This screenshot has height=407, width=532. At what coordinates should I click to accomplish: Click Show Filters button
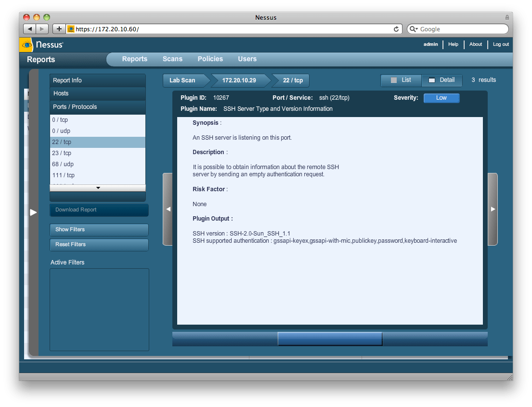(x=99, y=230)
